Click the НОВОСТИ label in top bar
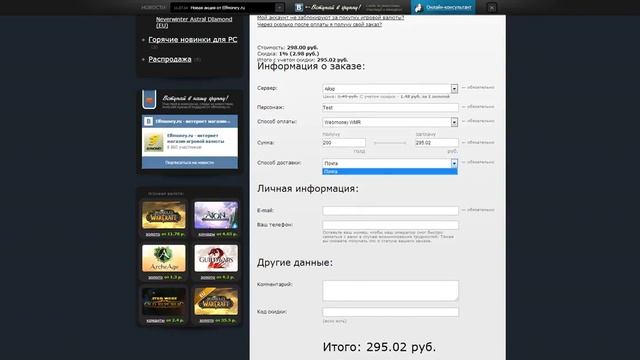 153,8
